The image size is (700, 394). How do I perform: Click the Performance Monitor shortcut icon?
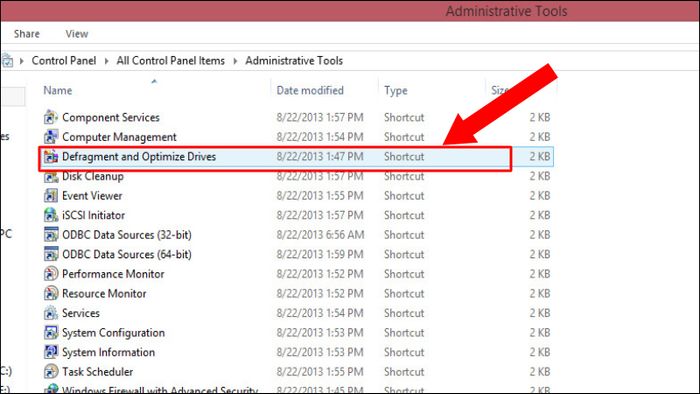tap(51, 274)
